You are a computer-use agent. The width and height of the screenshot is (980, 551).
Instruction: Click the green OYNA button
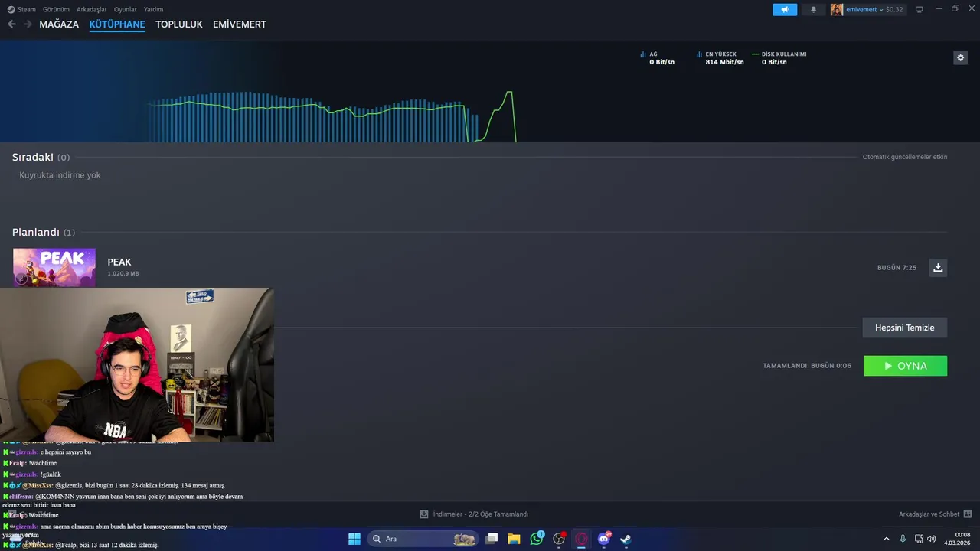(905, 366)
